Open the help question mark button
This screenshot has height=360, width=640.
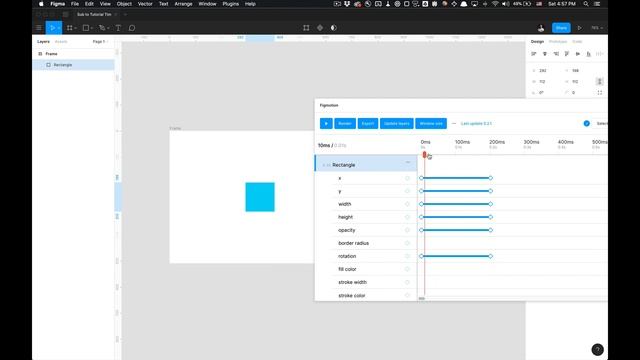[x=597, y=349]
